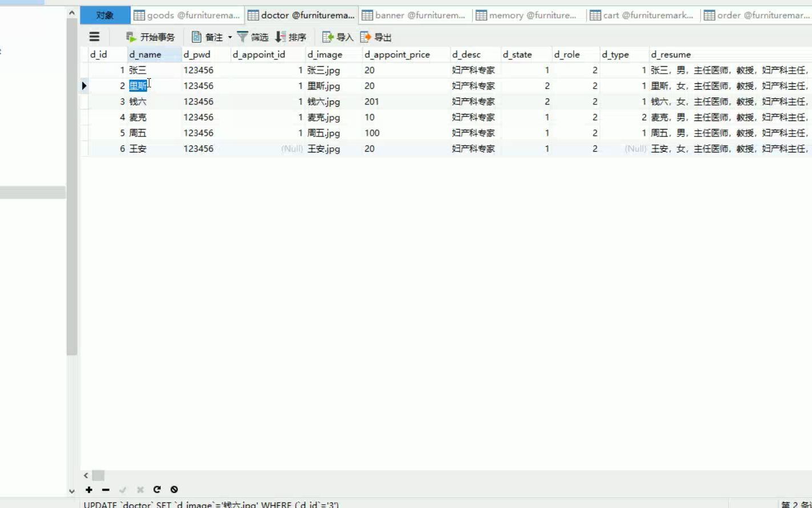
Task: Click the 开始事务 (begin transaction) button
Action: pyautogui.click(x=151, y=37)
